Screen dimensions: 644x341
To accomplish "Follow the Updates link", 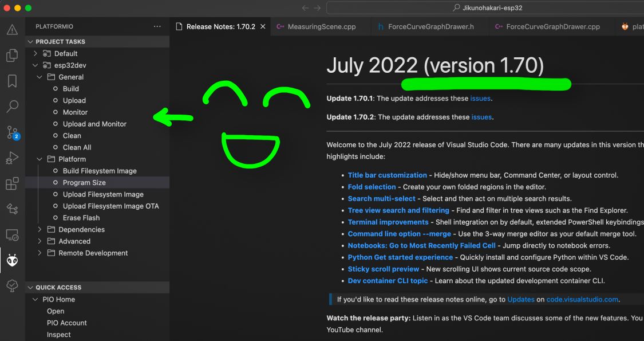I will click(x=521, y=300).
